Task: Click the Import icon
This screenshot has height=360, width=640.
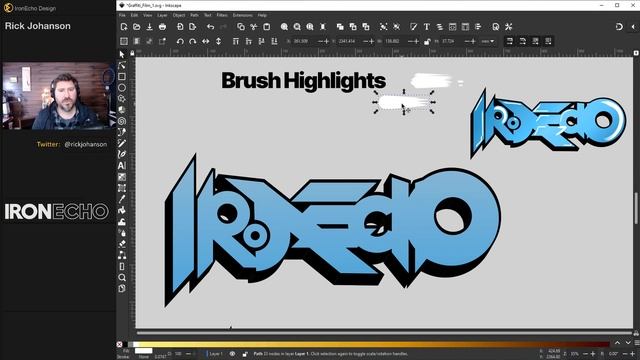Action: pyautogui.click(x=180, y=27)
